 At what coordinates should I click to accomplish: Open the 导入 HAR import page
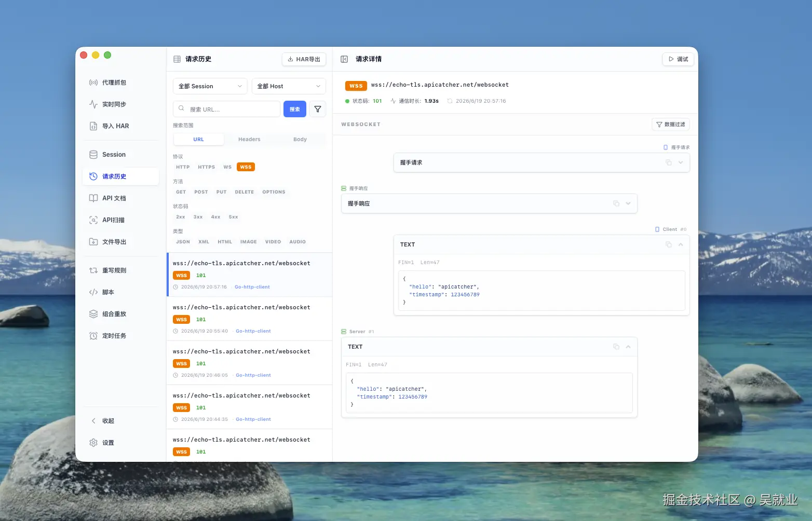click(120, 126)
